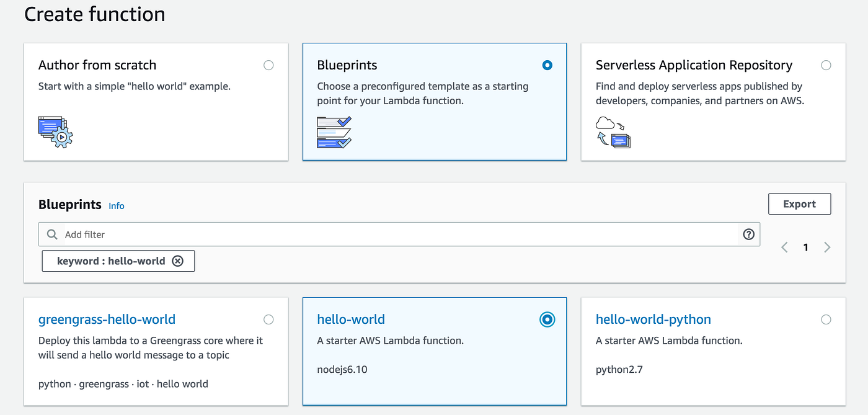The width and height of the screenshot is (868, 415).
Task: Open the Blueprints Info link
Action: click(116, 205)
